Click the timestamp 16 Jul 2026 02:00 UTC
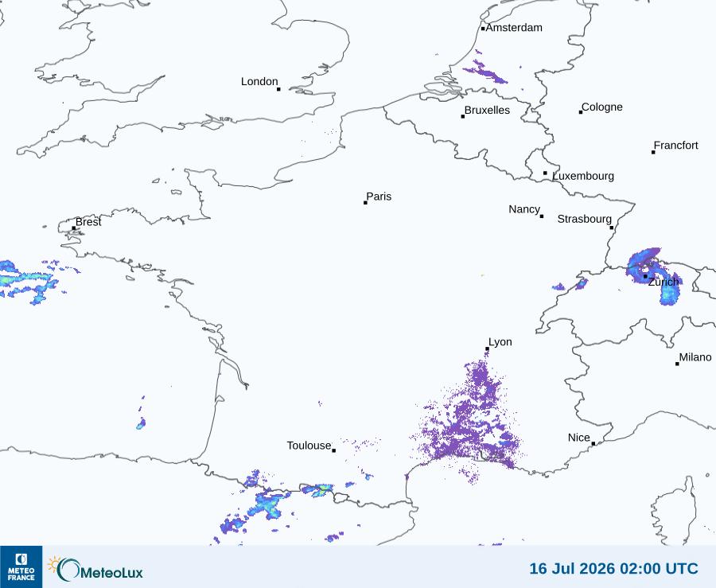Image resolution: width=716 pixels, height=588 pixels. 613,568
